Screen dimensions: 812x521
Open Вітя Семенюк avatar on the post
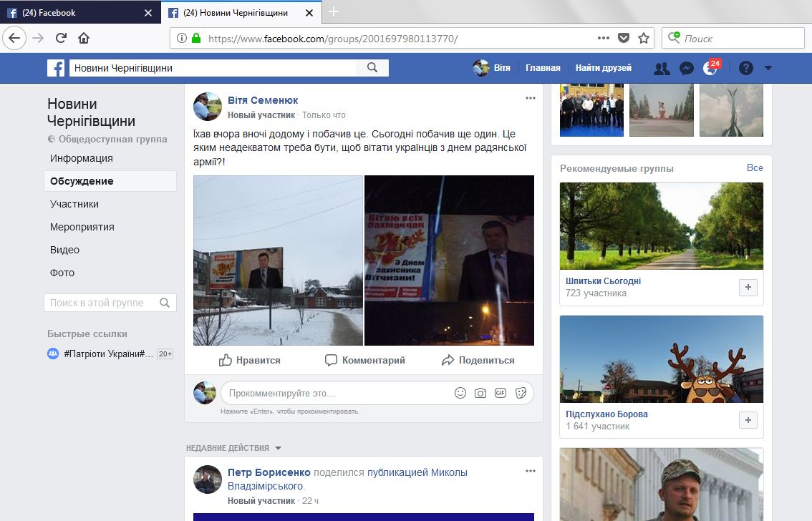coord(208,107)
